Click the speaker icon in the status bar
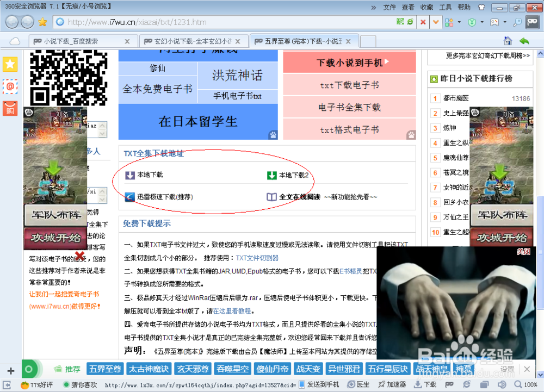Screen dimensions: 544x392 click(503, 384)
